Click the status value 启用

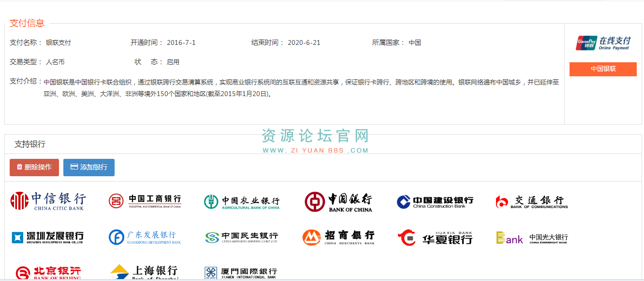pyautogui.click(x=173, y=62)
